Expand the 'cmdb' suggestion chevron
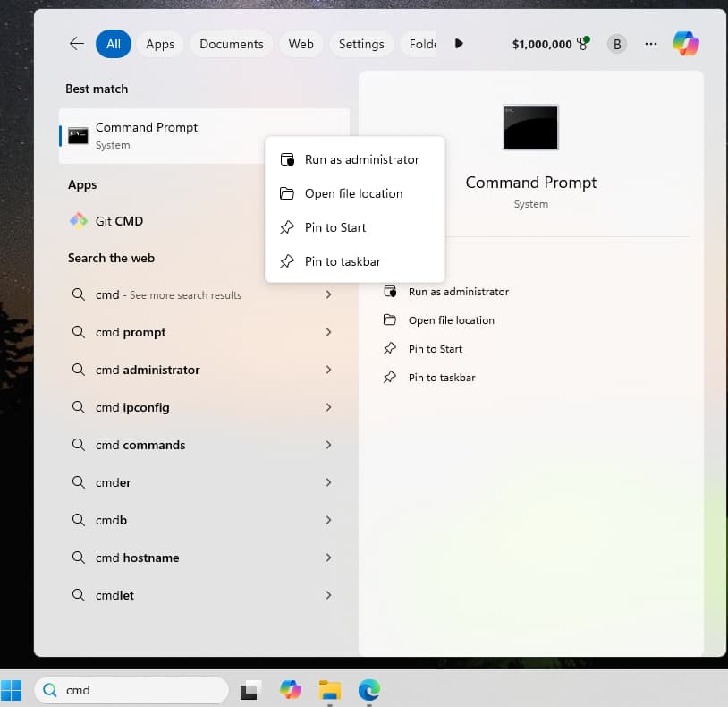728x707 pixels. [x=329, y=520]
